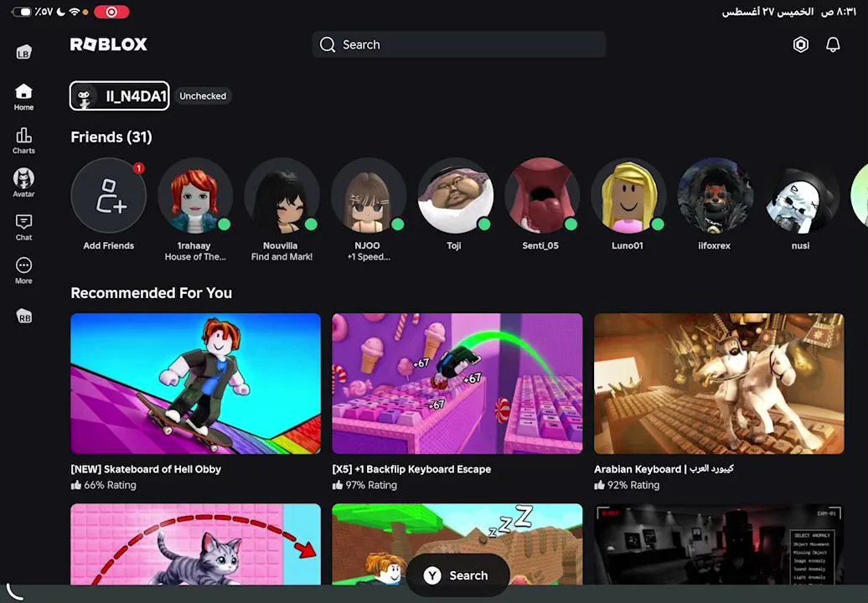Open Skateboard of Hell Obby thumbnail
This screenshot has width=868, height=603.
click(x=195, y=384)
